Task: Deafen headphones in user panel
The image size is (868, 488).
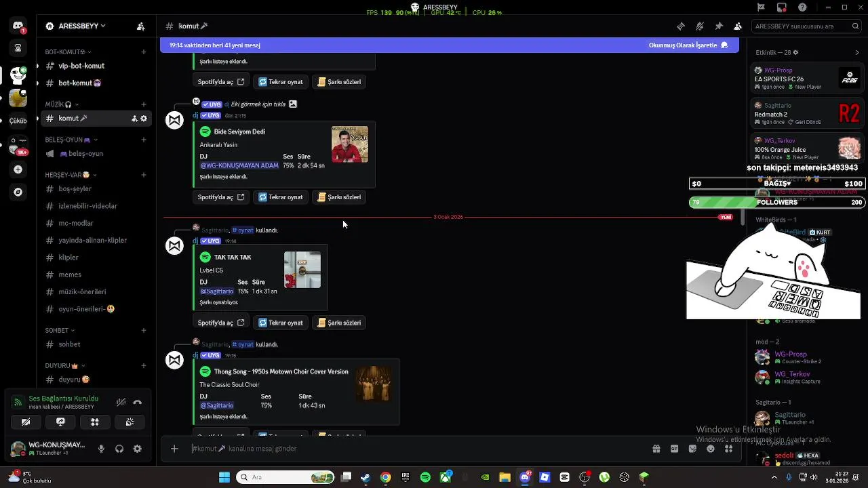Action: coord(119,449)
